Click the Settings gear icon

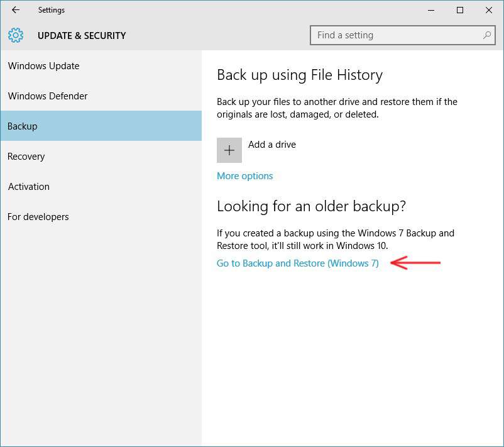click(x=16, y=35)
